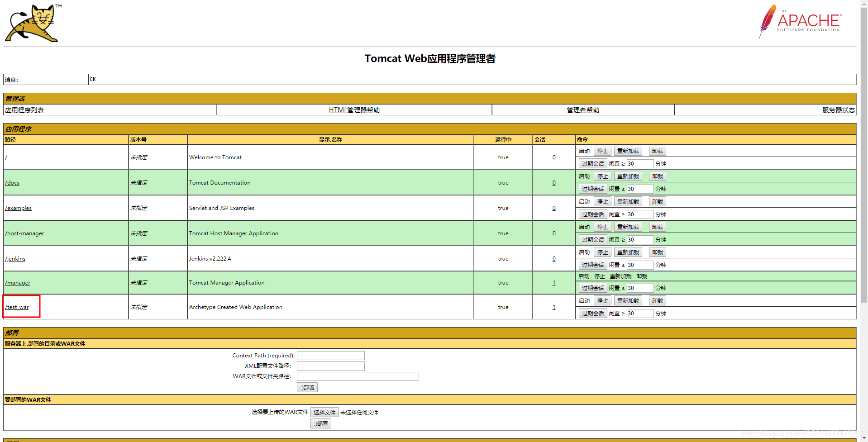This screenshot has height=442, width=868.
Task: Expire sessions for /examples
Action: 593,214
